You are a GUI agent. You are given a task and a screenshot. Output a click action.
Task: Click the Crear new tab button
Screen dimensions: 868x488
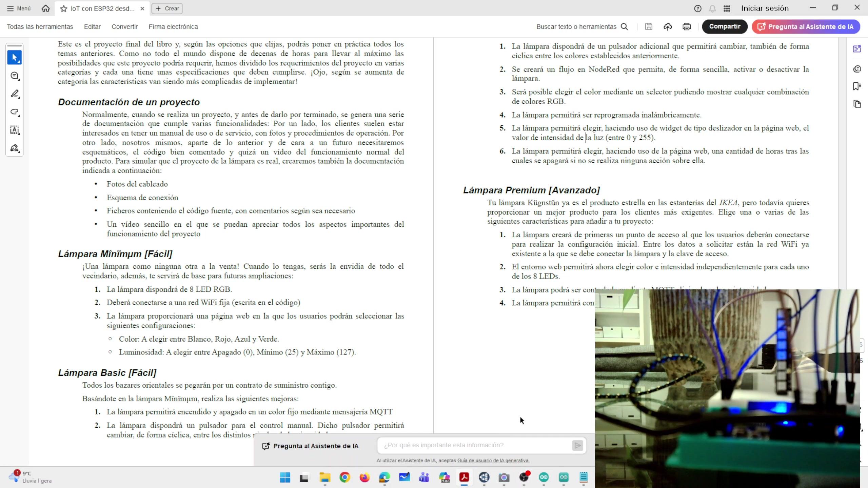pos(167,8)
